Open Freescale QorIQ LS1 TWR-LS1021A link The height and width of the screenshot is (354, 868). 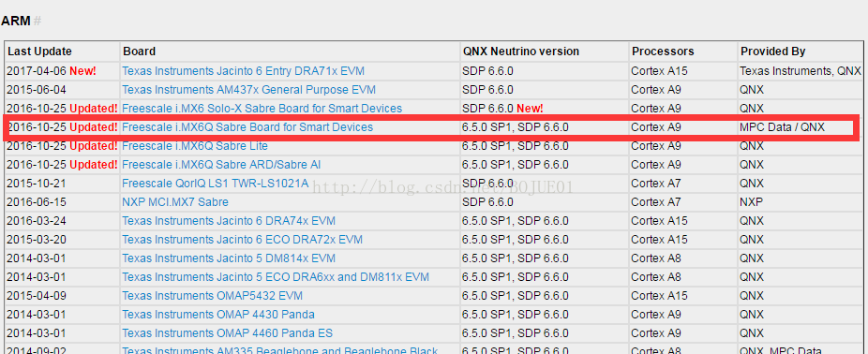(x=216, y=184)
